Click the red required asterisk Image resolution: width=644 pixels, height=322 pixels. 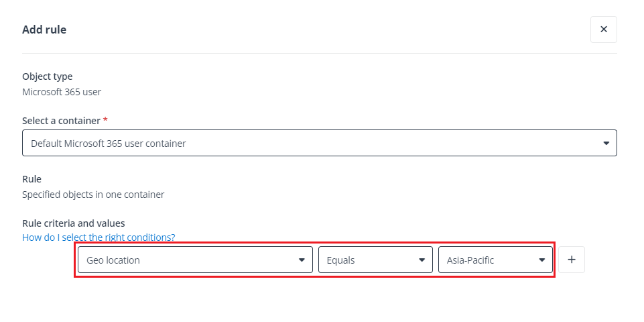105,120
